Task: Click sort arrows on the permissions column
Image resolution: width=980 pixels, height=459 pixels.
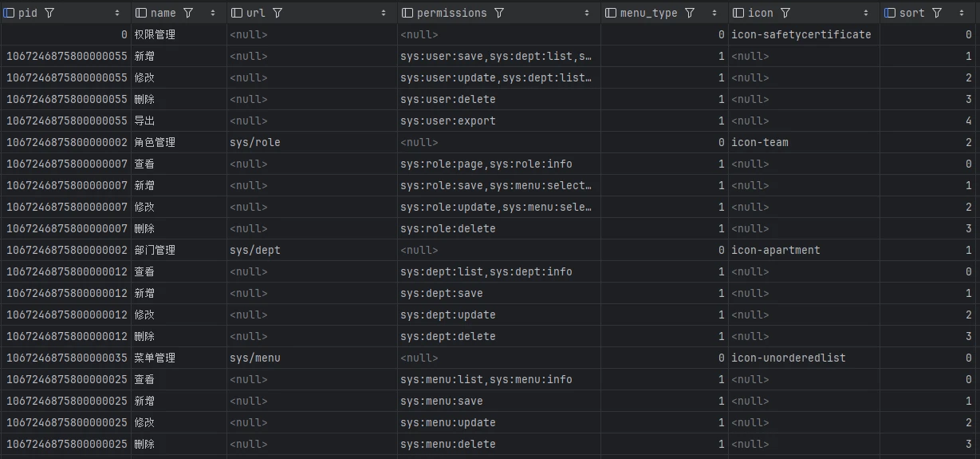Action: pyautogui.click(x=587, y=13)
